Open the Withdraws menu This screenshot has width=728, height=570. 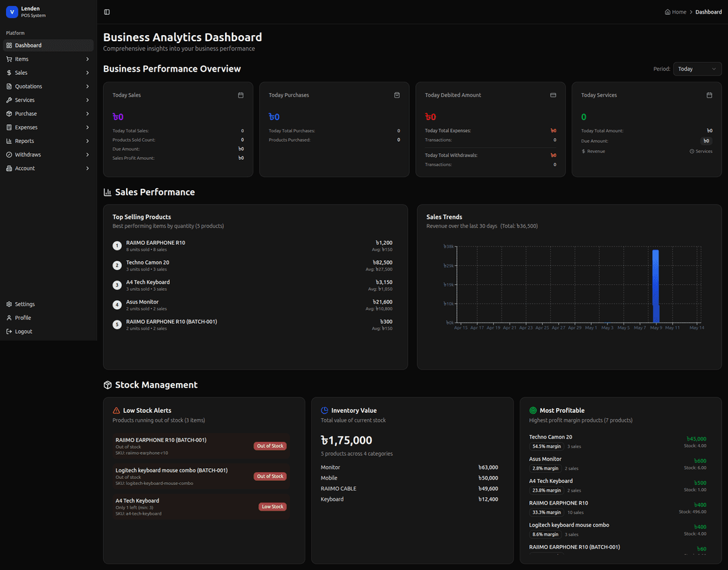[x=49, y=154]
